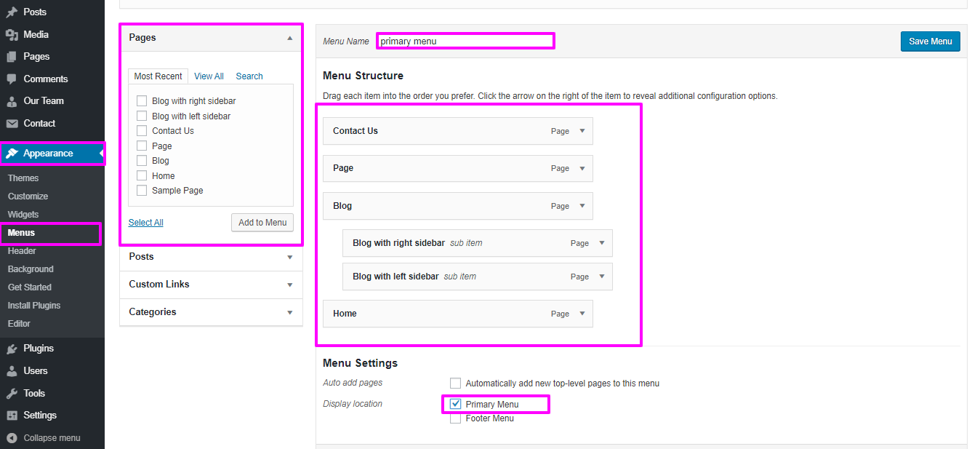Viewport: 980px width, 449px height.
Task: Click the Plugins plug icon
Action: (x=12, y=349)
